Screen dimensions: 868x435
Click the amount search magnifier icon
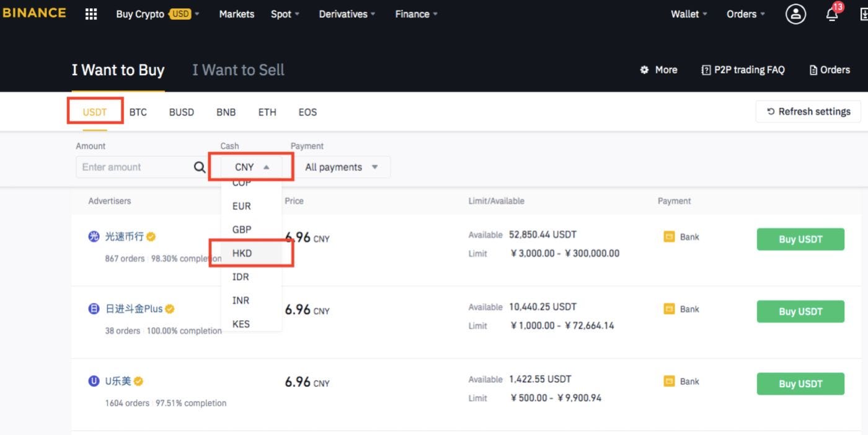pyautogui.click(x=199, y=166)
